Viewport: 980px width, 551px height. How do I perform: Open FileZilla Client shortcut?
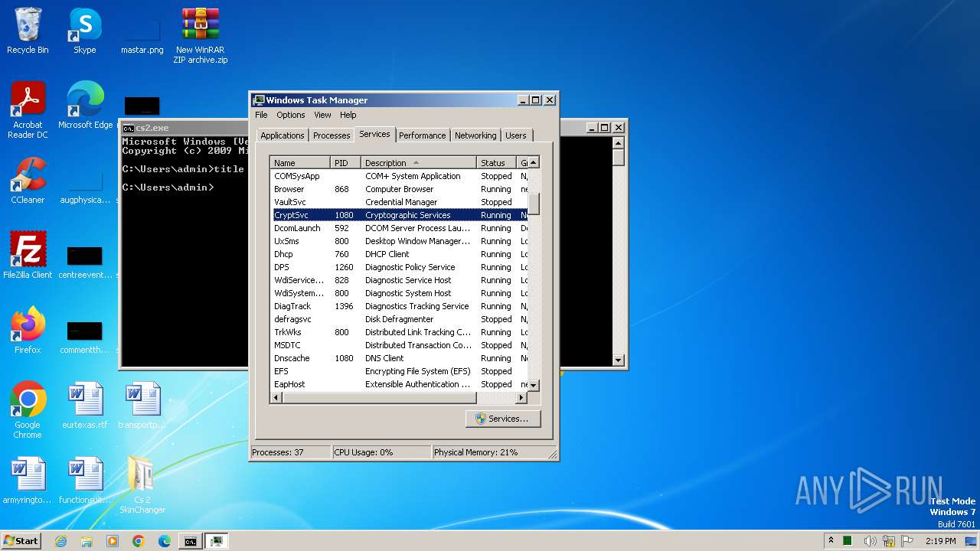coord(28,256)
